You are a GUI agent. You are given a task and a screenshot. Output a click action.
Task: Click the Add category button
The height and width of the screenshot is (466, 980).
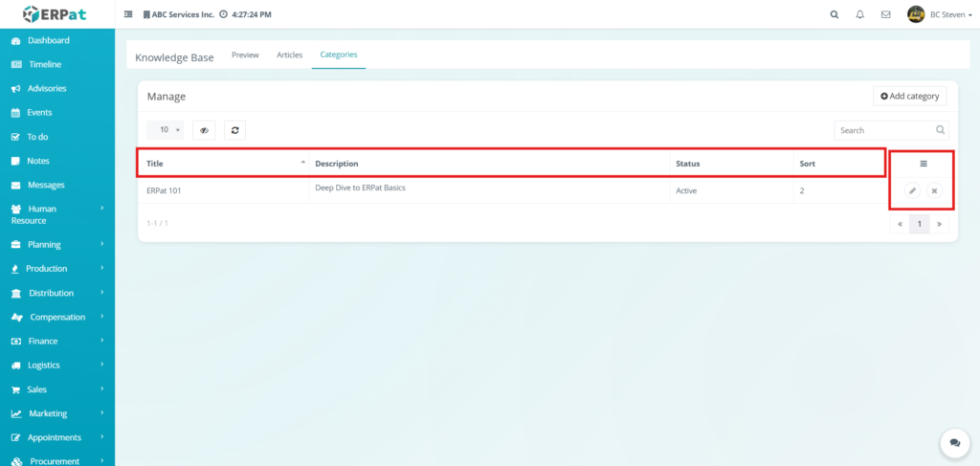(x=909, y=97)
